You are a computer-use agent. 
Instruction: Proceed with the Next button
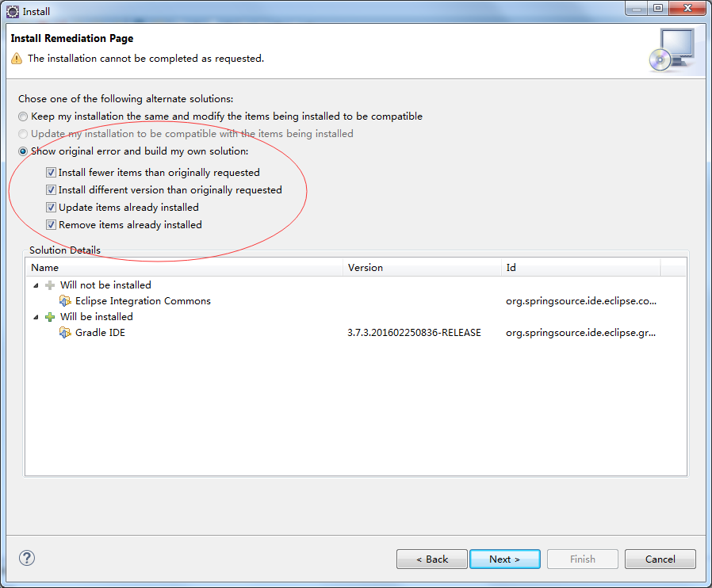point(505,559)
